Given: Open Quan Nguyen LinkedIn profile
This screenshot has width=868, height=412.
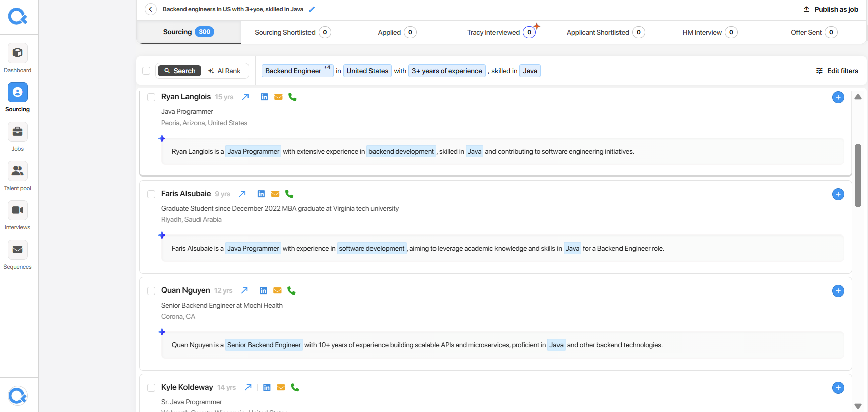Looking at the screenshot, I should [263, 290].
